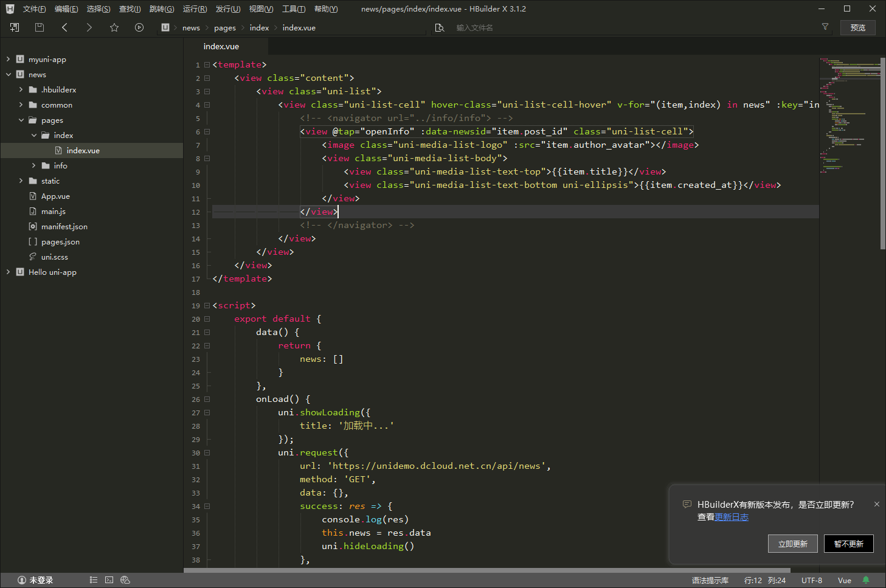Toggle code fold on line 19 script tag
886x588 pixels.
tap(207, 305)
